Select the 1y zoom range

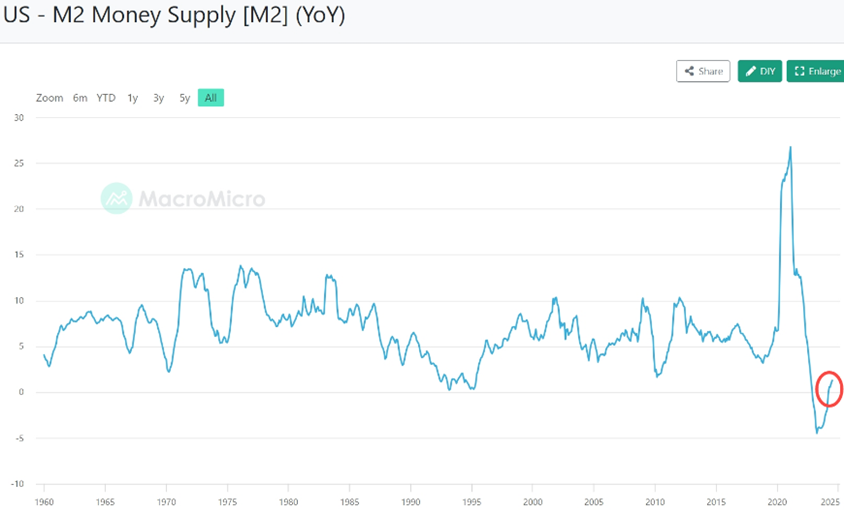132,98
